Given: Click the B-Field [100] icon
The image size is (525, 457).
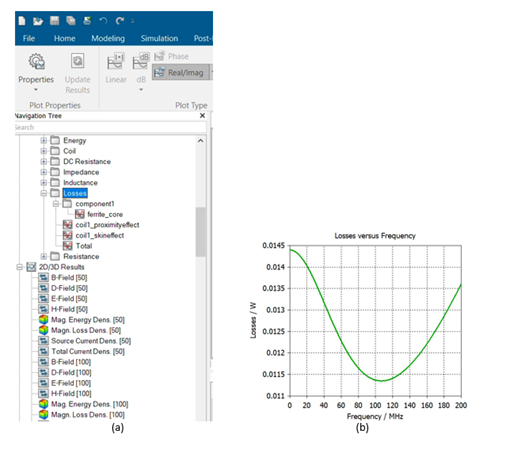Looking at the screenshot, I should [x=43, y=362].
